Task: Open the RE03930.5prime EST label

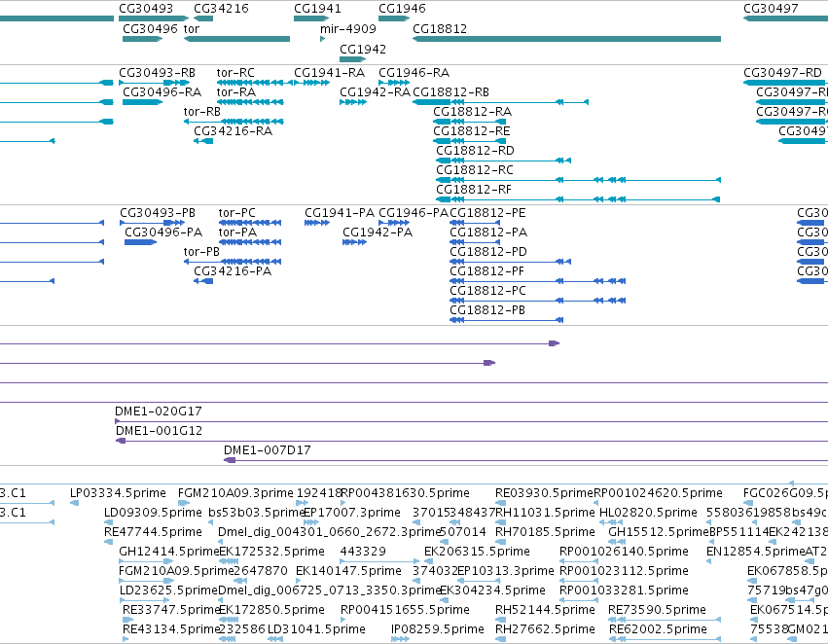Action: (544, 493)
